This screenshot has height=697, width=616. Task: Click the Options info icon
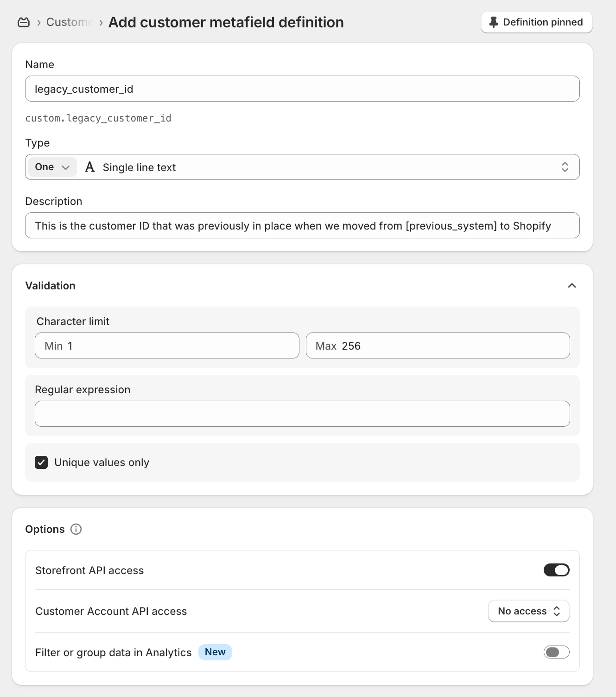tap(76, 529)
